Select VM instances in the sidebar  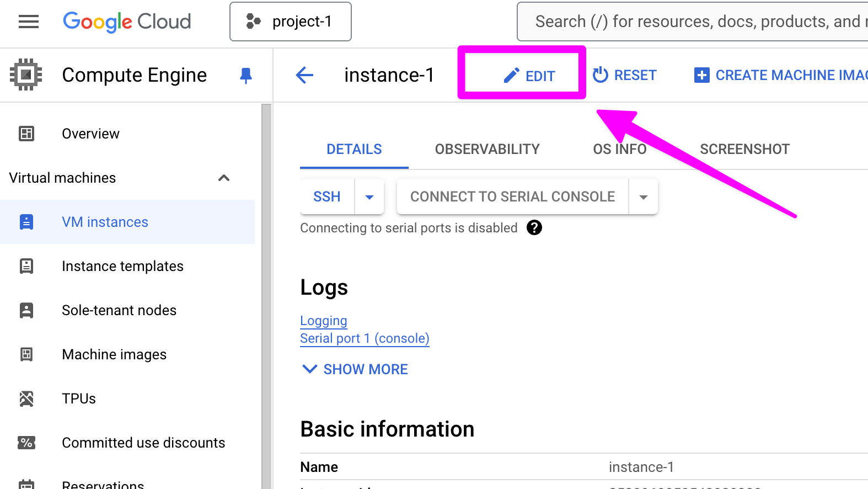(x=127, y=222)
